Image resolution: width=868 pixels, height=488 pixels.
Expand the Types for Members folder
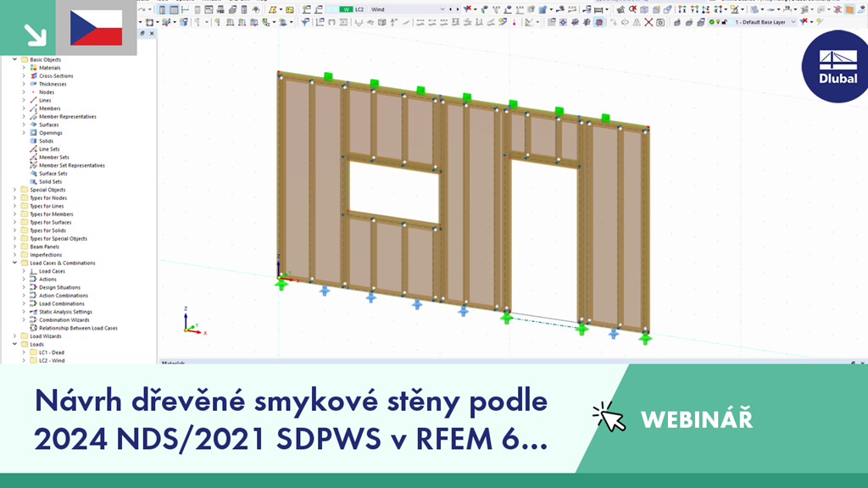pos(15,214)
